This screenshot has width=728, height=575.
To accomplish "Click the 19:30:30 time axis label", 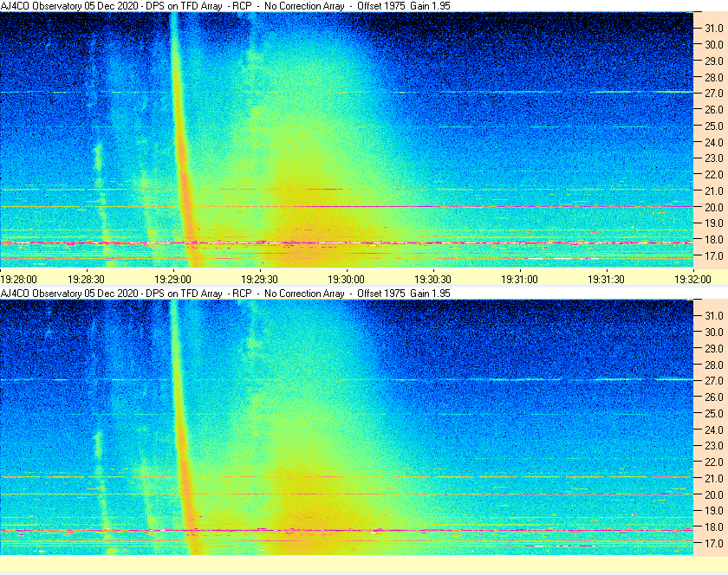I will point(432,280).
